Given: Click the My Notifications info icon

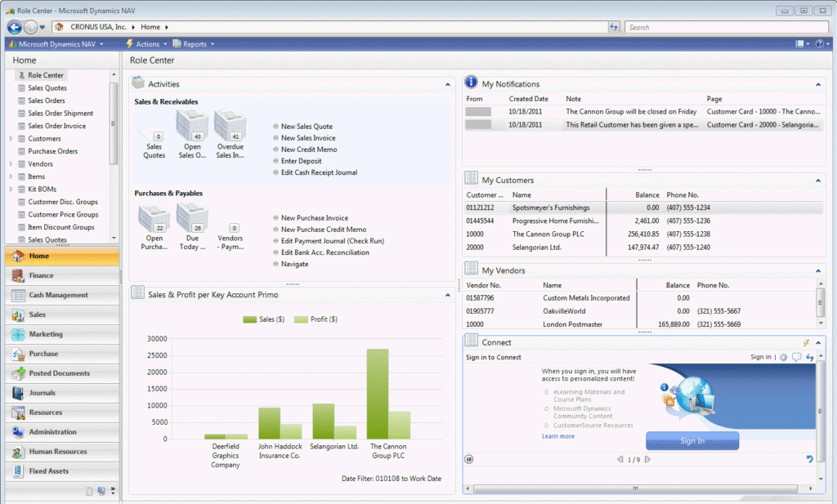Looking at the screenshot, I should point(471,83).
